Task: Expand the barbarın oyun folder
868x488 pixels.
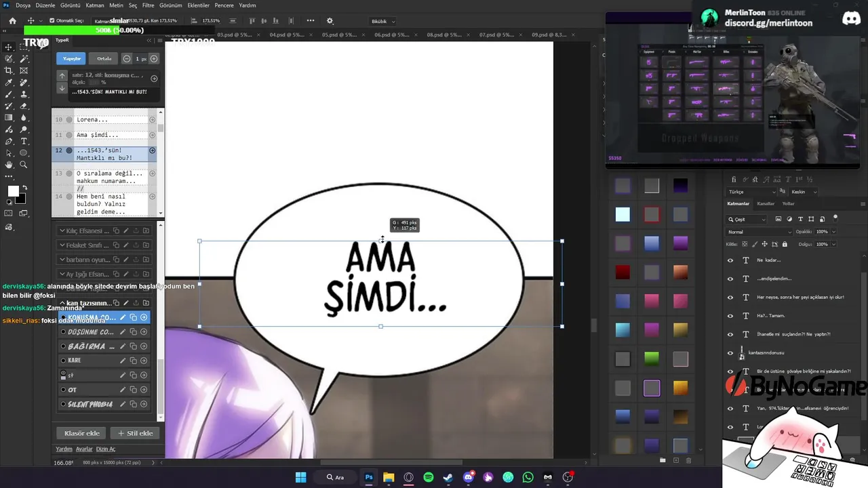Action: pos(62,260)
